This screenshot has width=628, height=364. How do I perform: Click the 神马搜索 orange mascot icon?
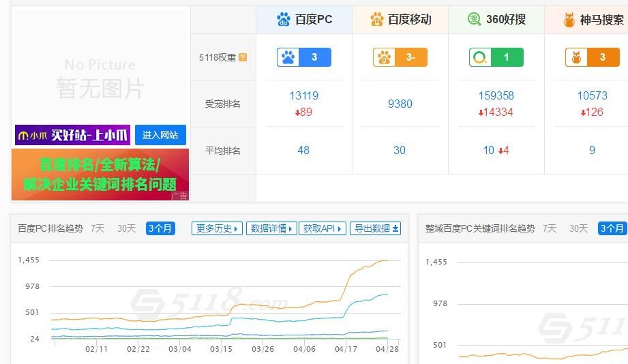tap(569, 20)
